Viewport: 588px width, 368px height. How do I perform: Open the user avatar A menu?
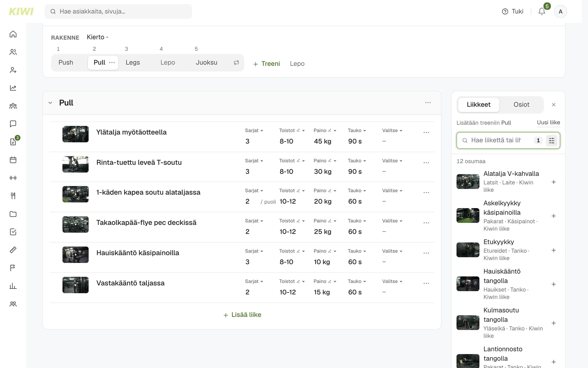[560, 11]
